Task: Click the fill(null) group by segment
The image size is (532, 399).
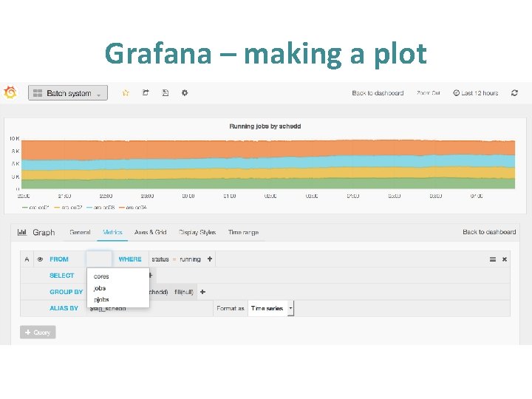Action: coord(184,292)
